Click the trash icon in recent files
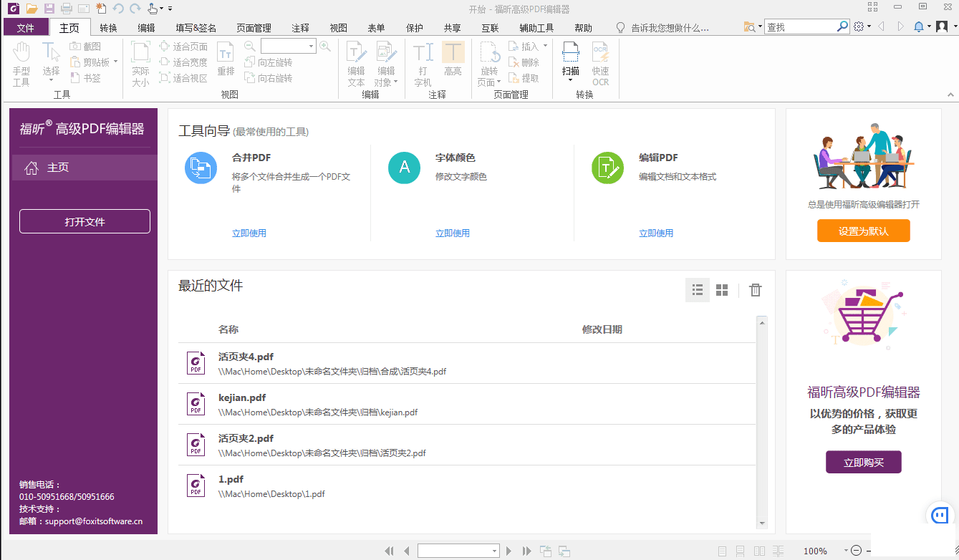959x560 pixels. pos(755,289)
